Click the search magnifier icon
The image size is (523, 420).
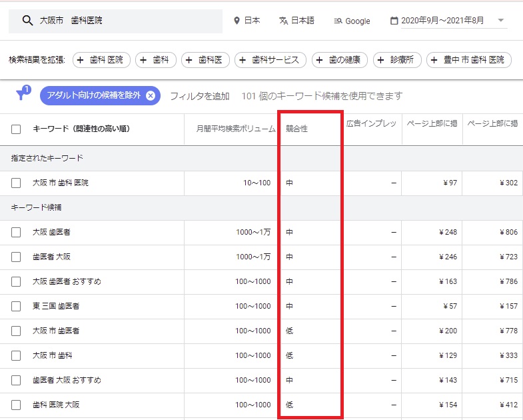(x=27, y=21)
